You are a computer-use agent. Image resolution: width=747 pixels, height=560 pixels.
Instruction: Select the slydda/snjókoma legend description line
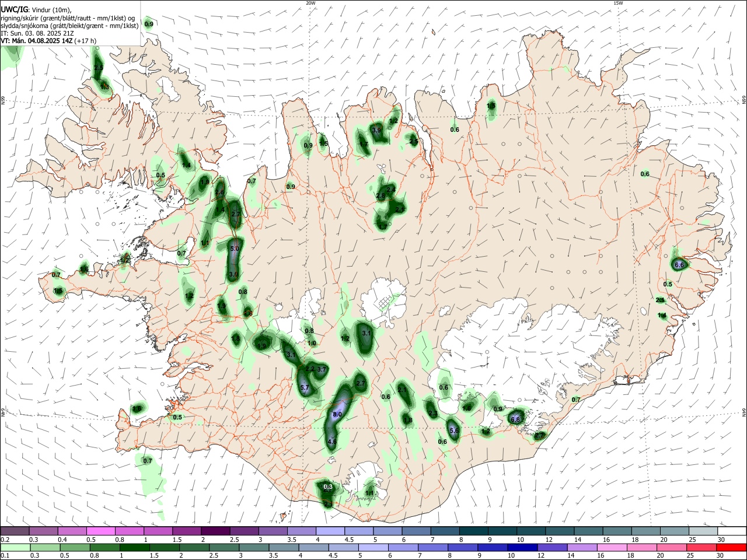[69, 26]
